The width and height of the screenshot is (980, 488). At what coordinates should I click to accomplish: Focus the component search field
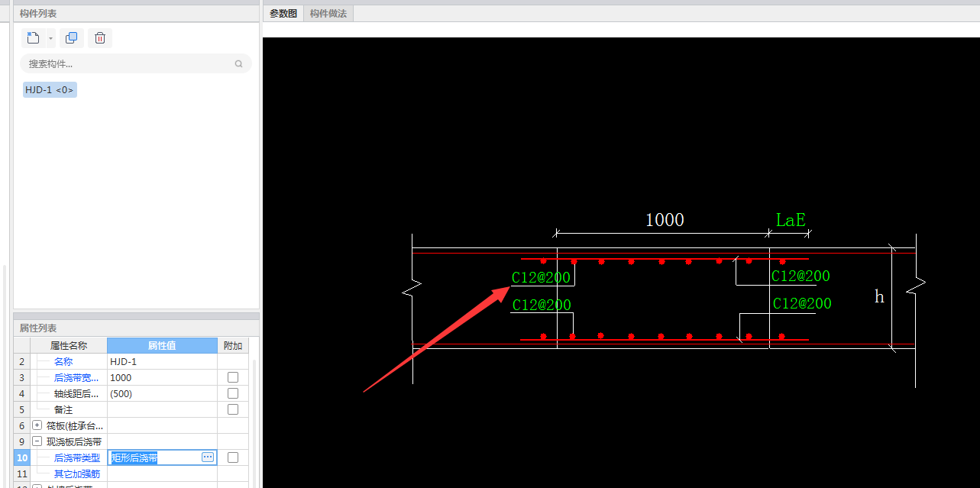coord(136,64)
